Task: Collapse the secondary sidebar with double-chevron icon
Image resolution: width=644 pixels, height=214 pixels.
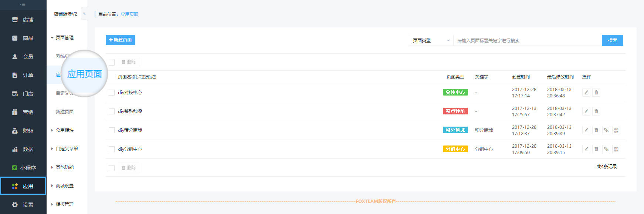Action: coord(84,14)
